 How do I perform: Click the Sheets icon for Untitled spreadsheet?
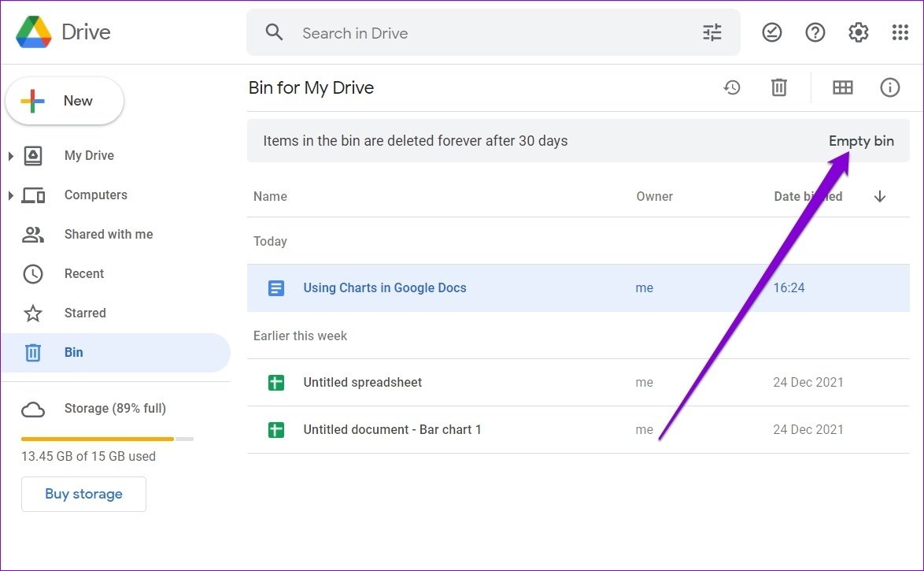tap(275, 382)
